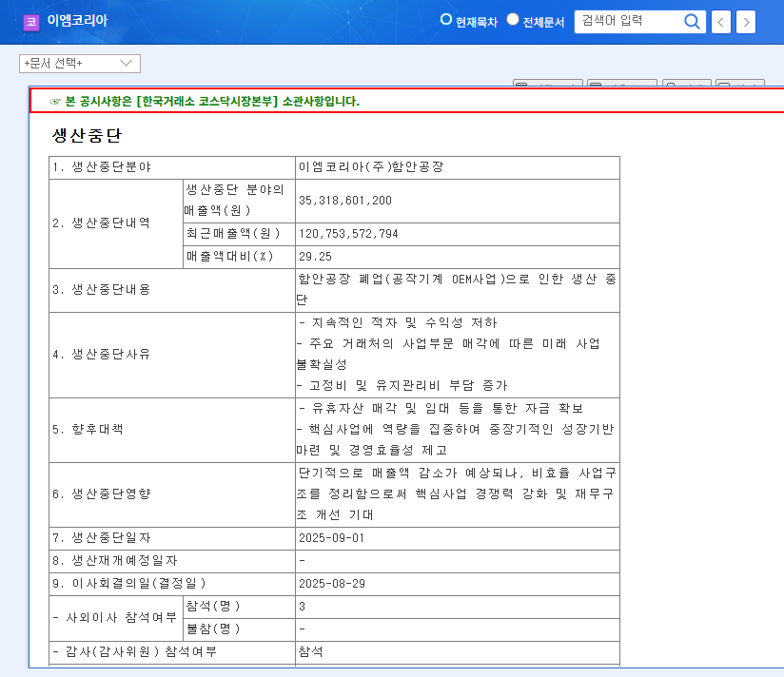Click the attendee count value 3
The height and width of the screenshot is (677, 784).
[302, 607]
